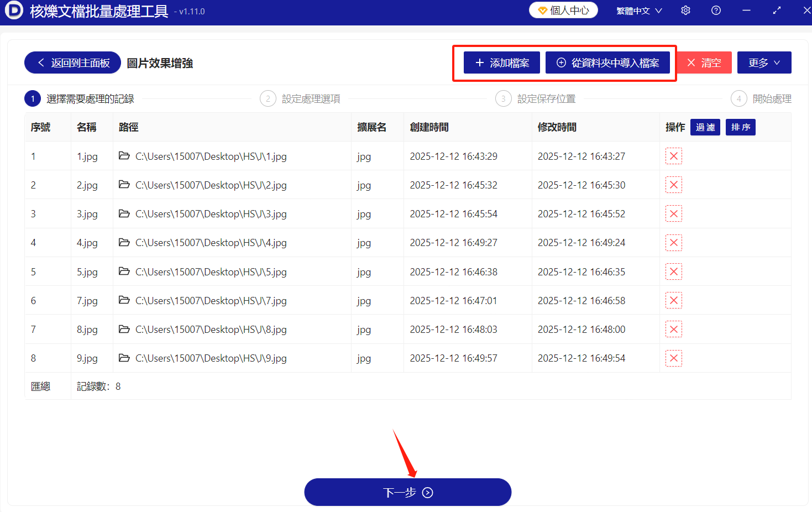The image size is (812, 512).
Task: Remove 9.jpg using its red X icon
Action: point(673,358)
